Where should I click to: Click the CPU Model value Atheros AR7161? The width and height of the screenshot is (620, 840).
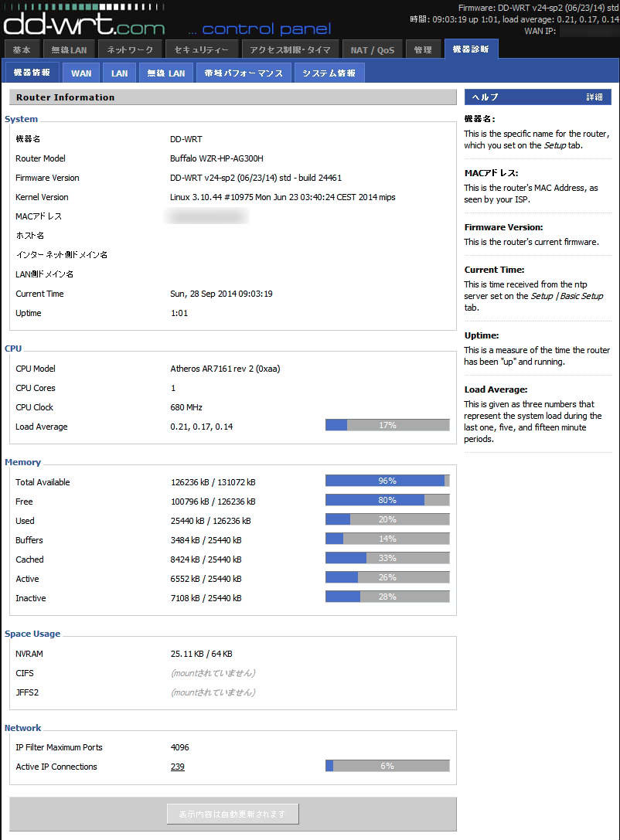click(x=225, y=369)
